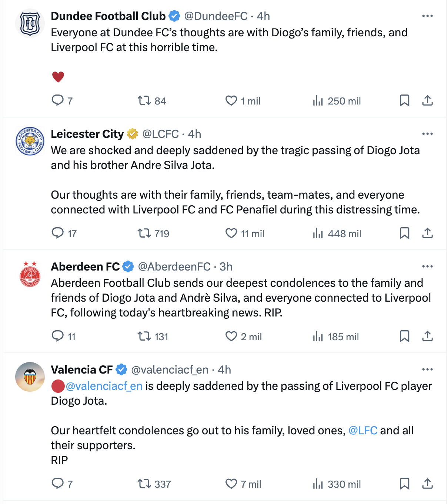
Task: View analytics on Valencia CF tweet
Action: (x=318, y=484)
